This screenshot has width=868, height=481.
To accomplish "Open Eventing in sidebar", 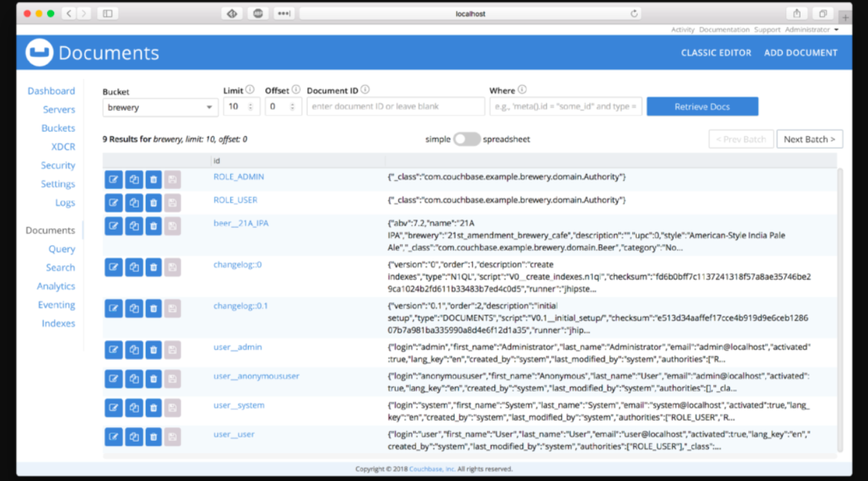I will [56, 305].
